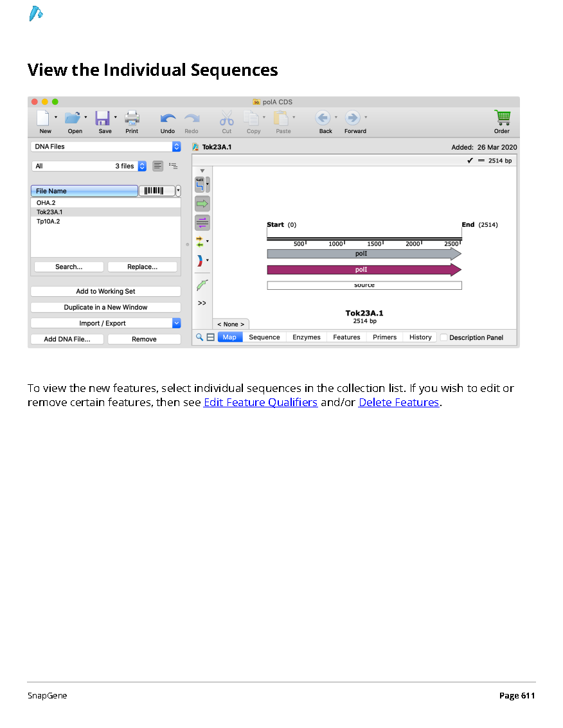Undo the last action

(168, 118)
